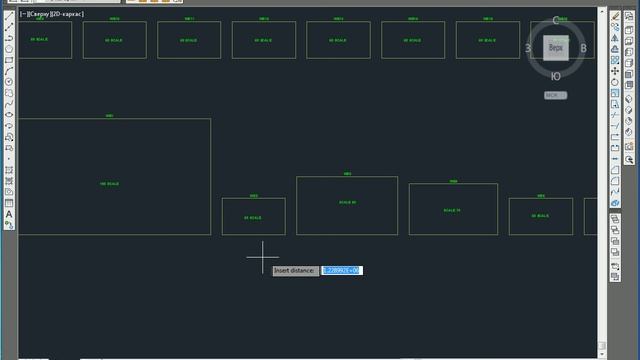Viewport: 640px width, 360px height.
Task: Click Send to Back draw order icon
Action: [x=615, y=231]
